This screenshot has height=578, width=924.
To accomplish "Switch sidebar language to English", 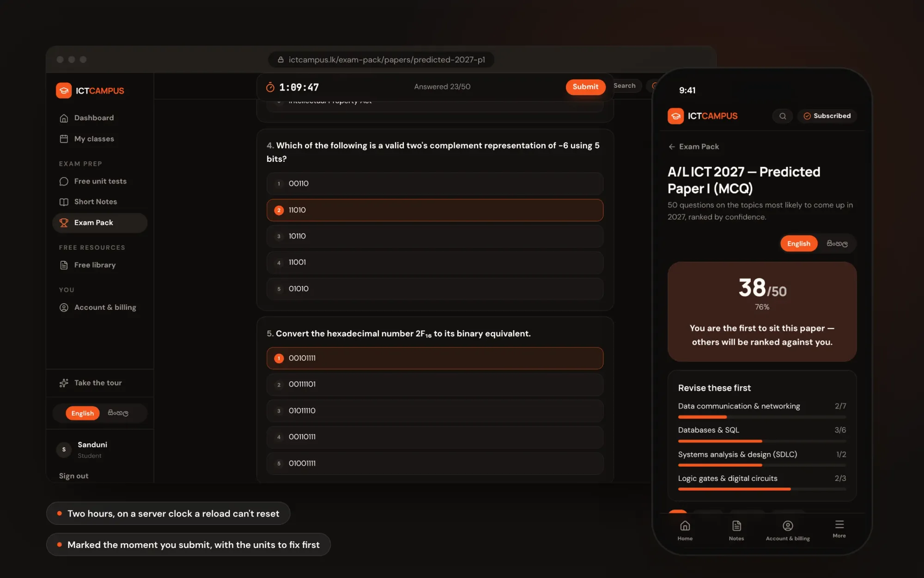I will [83, 413].
